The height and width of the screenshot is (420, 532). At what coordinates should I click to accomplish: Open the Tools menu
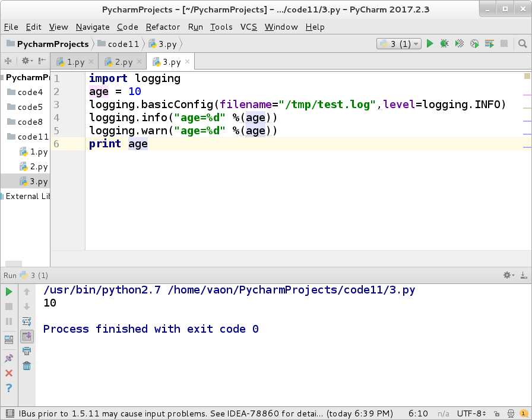coord(221,27)
